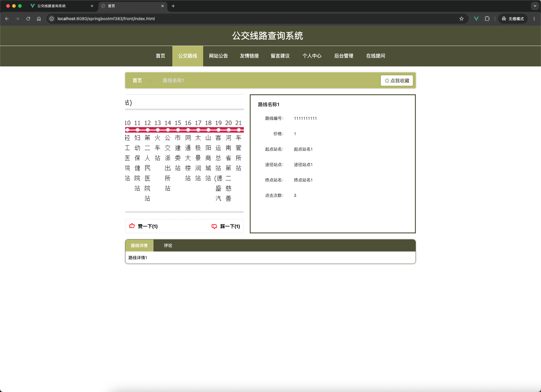Screen dimensions: 541x392
Task: Click the 路线名称1 heading in info panel
Action: point(269,104)
